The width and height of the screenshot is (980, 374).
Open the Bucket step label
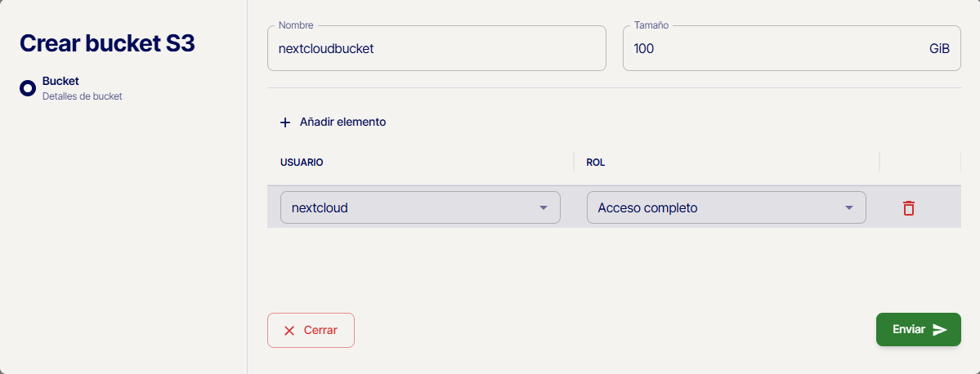60,81
